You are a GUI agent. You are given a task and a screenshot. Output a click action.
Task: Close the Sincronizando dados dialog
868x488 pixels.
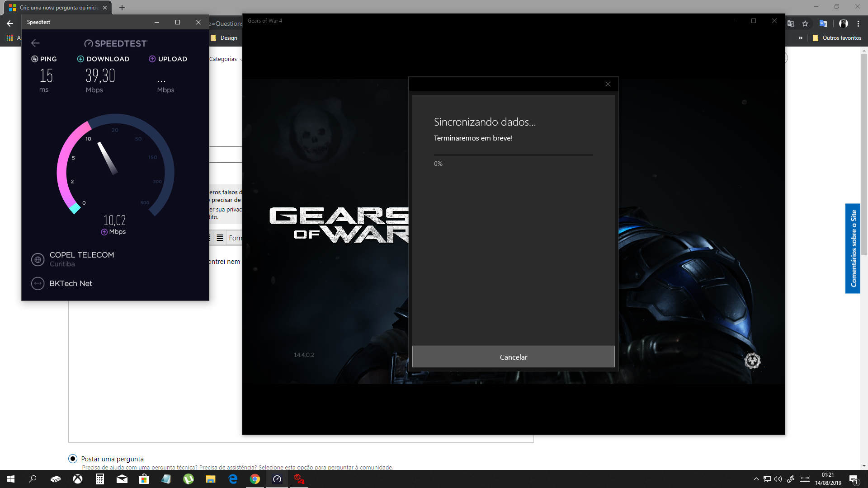click(x=608, y=84)
